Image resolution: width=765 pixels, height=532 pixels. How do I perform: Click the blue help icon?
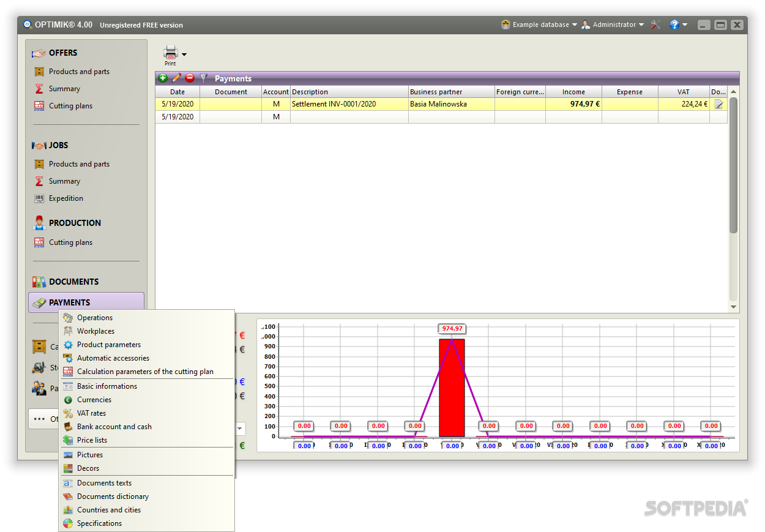click(674, 24)
